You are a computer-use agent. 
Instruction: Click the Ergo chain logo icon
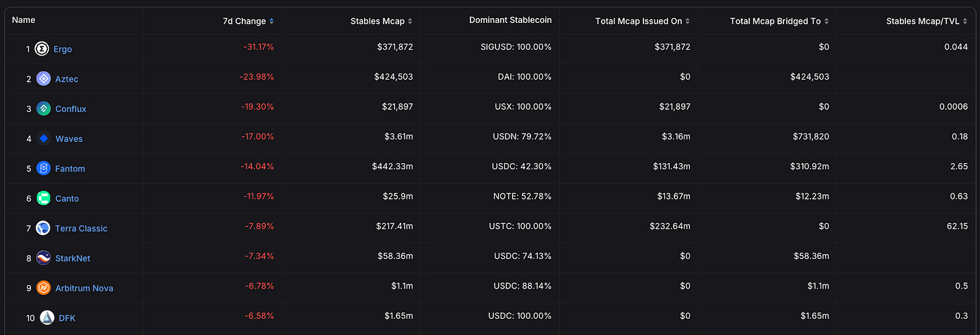pyautogui.click(x=42, y=49)
